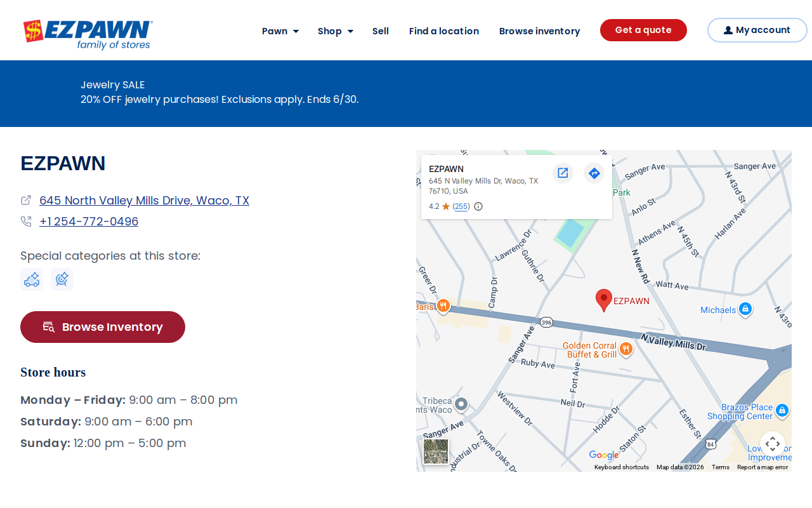This screenshot has width=812, height=508.
Task: Select the Brazos Place Shopping Center marker
Action: pos(782,411)
